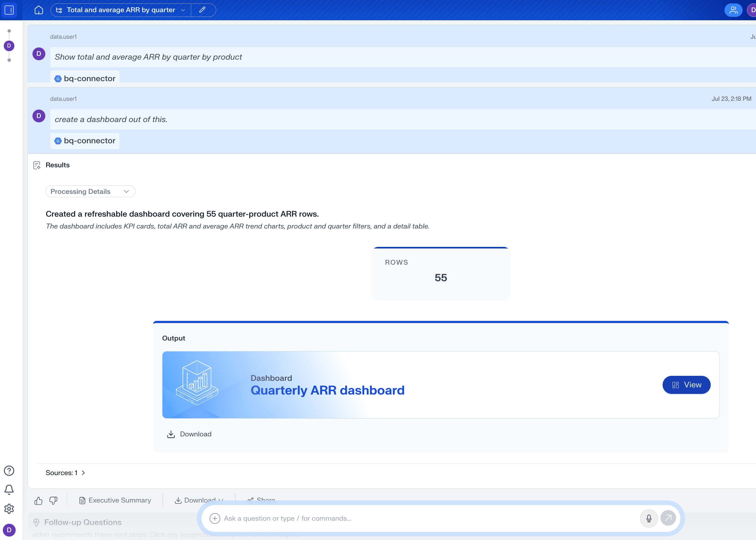Click the message 'create a dashboard out of this.'
The width and height of the screenshot is (756, 540).
point(111,119)
